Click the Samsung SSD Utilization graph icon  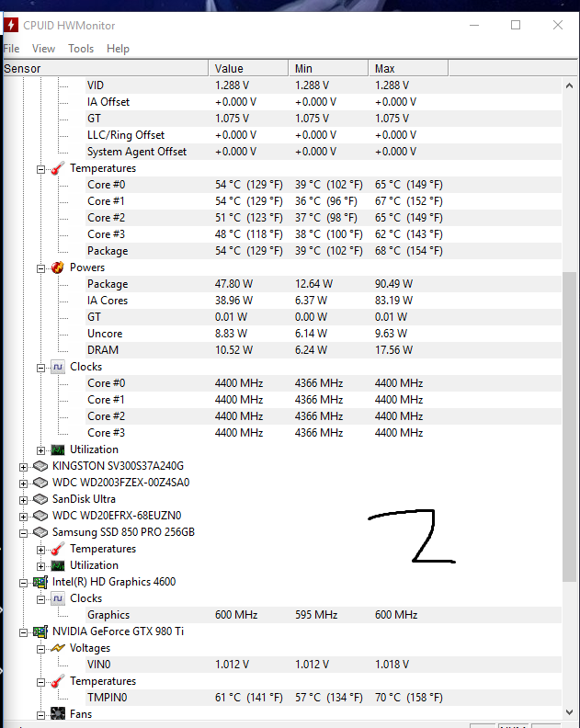[x=58, y=565]
